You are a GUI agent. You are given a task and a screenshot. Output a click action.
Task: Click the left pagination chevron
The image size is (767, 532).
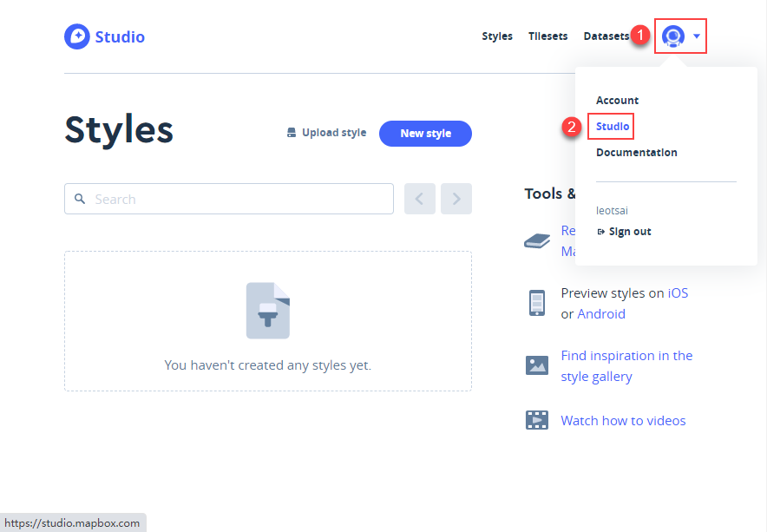click(x=419, y=199)
